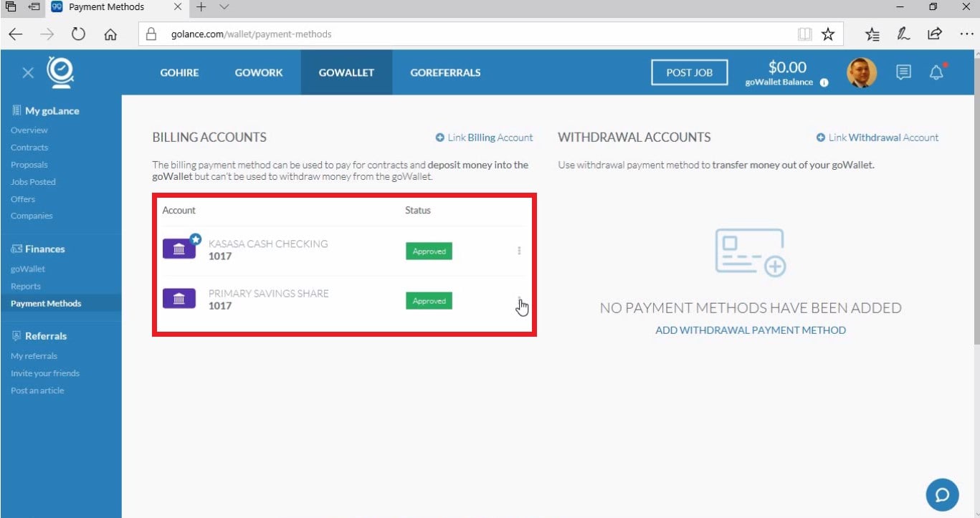980x518 pixels.
Task: Click the ADD WITHDRAWAL PAYMENT METHOD link
Action: click(x=751, y=330)
